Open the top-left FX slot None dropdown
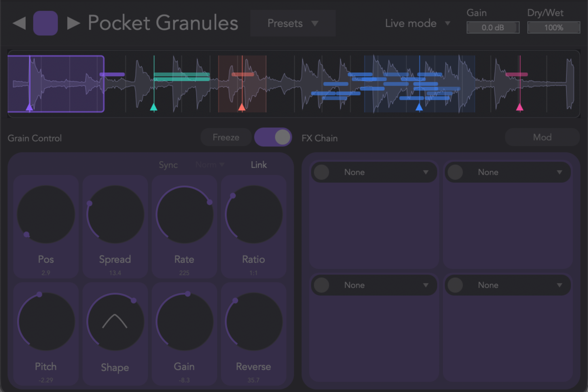588x392 pixels. [374, 172]
